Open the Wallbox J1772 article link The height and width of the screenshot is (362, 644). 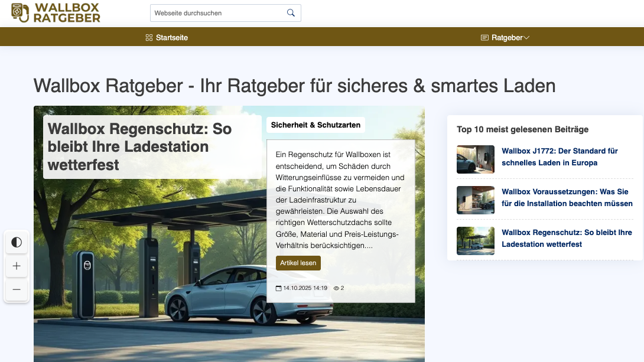tap(560, 156)
